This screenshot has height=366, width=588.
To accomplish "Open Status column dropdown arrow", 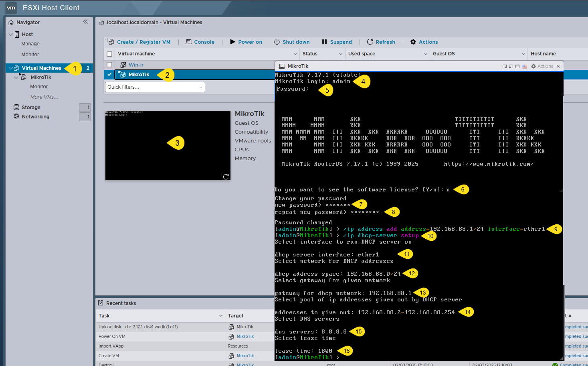I will [x=341, y=54].
